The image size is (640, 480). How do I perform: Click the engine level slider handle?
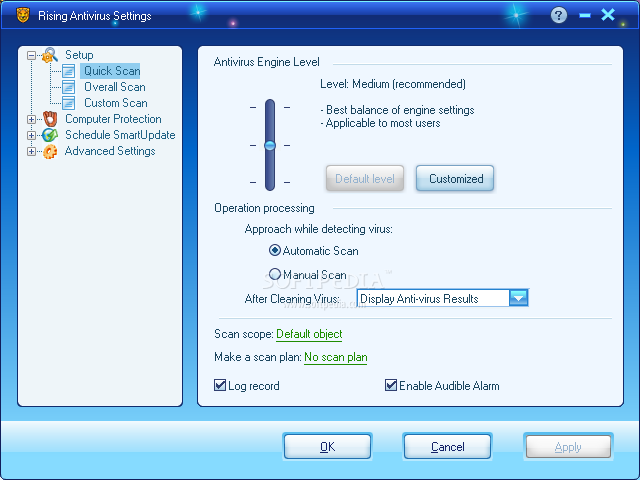270,145
